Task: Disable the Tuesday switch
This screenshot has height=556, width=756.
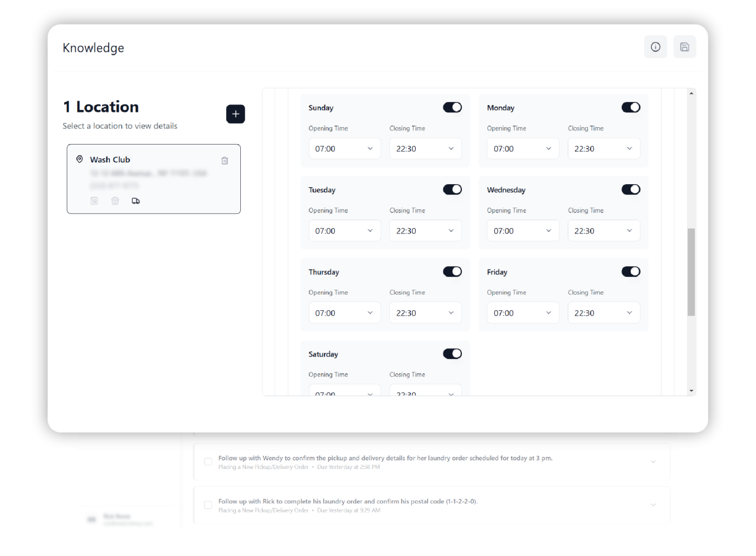Action: click(452, 190)
